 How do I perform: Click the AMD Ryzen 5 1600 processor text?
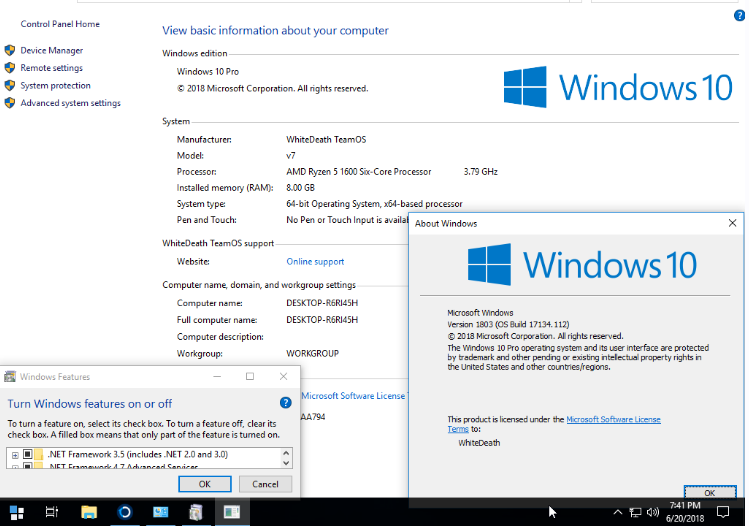pos(359,172)
